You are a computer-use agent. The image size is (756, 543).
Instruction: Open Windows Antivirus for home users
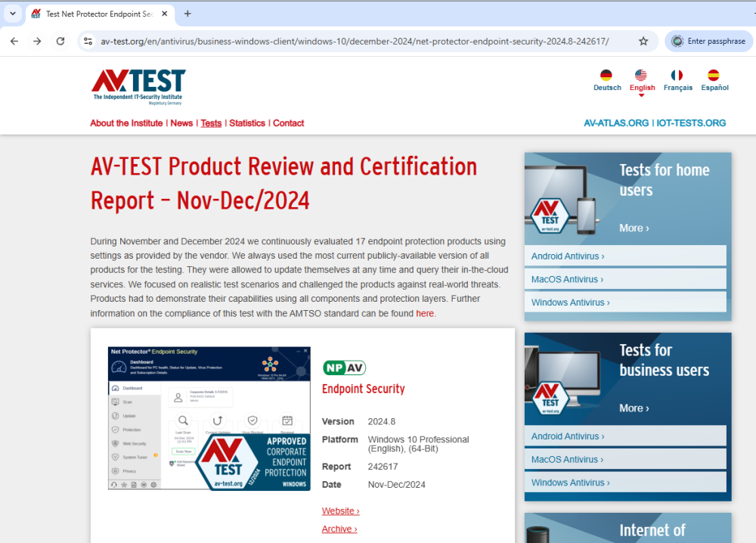tap(625, 303)
